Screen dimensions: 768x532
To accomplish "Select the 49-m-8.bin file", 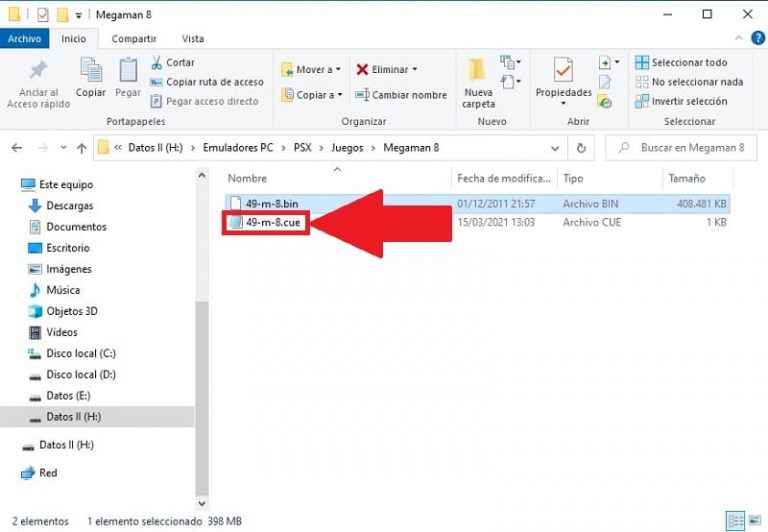I will click(478, 204).
